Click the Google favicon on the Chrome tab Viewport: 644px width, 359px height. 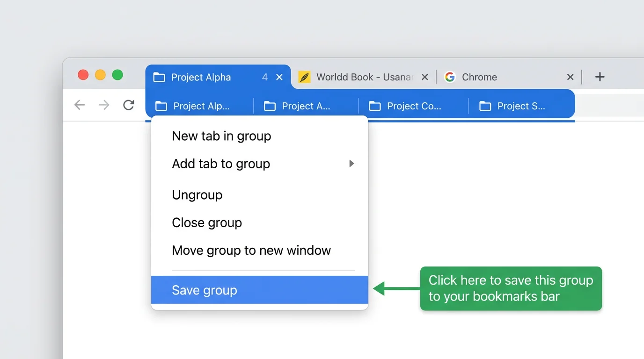click(x=450, y=77)
